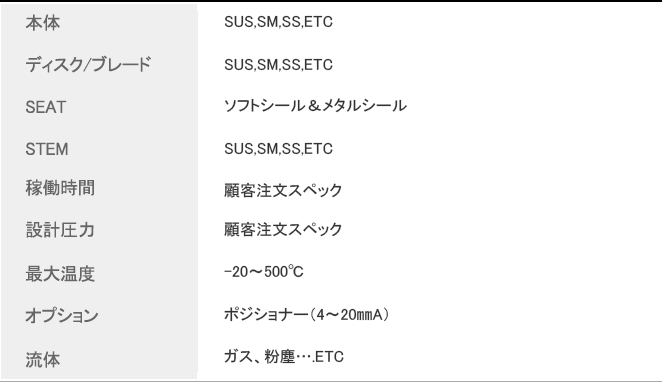Screen dimensions: 662x383
Task: Click the bottom table border line
Action: coord(331,381)
